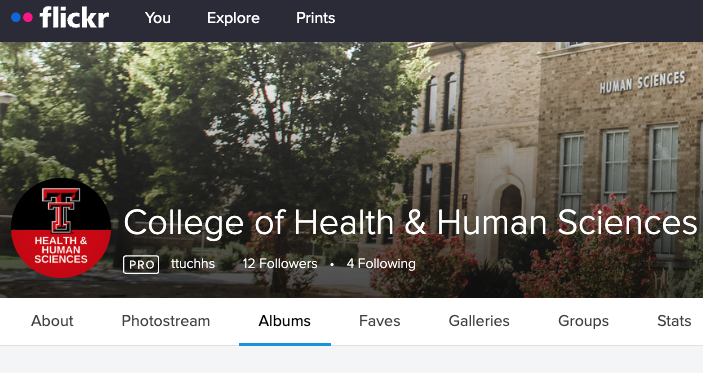This screenshot has width=703, height=373.
Task: View the Stats tab
Action: pyautogui.click(x=674, y=321)
